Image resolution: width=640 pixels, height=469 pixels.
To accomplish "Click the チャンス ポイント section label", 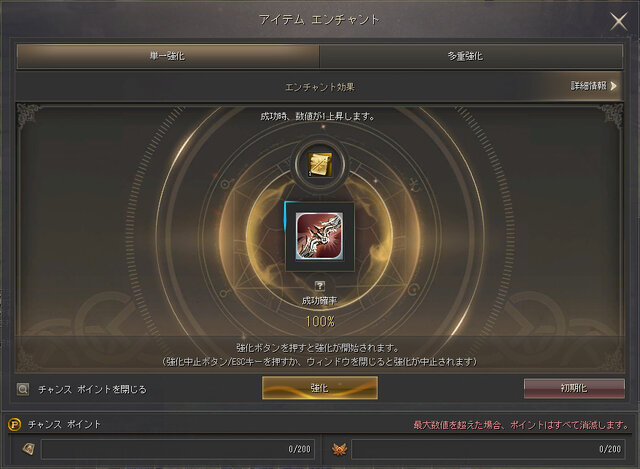I will [64, 425].
